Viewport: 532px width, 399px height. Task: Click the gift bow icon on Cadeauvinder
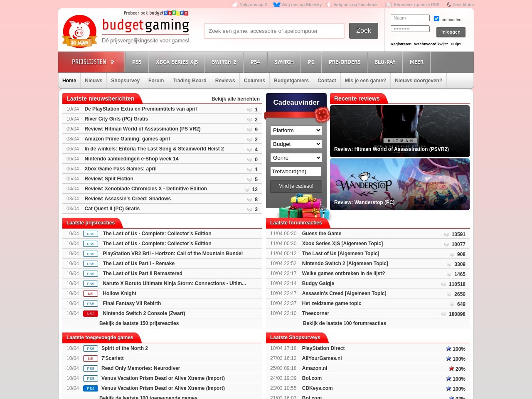point(322,115)
